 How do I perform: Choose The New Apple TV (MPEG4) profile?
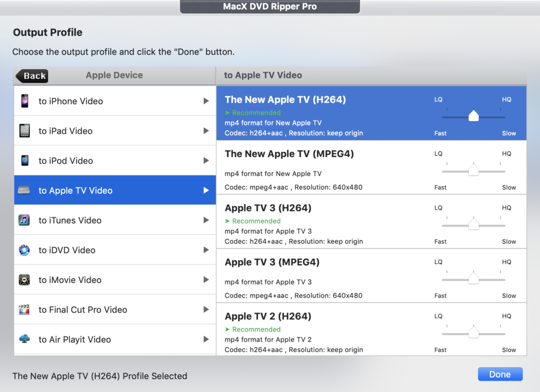372,167
